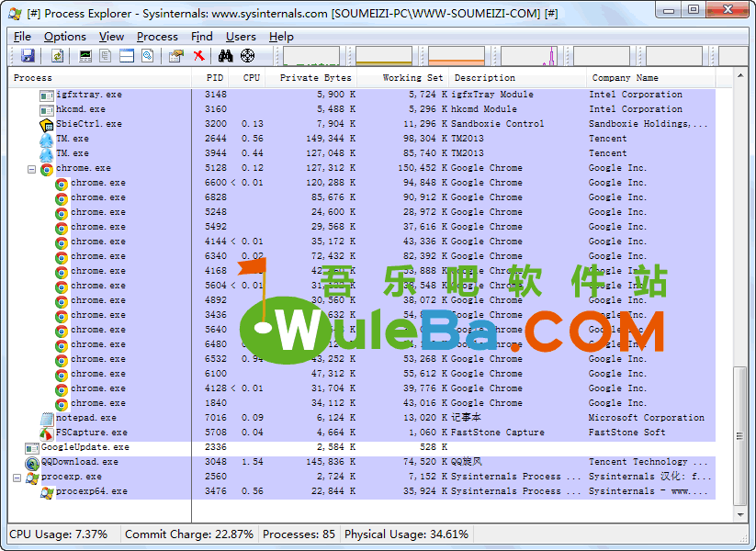Click the vertical scrollbar down arrow
This screenshot has width=756, height=551.
tap(740, 515)
